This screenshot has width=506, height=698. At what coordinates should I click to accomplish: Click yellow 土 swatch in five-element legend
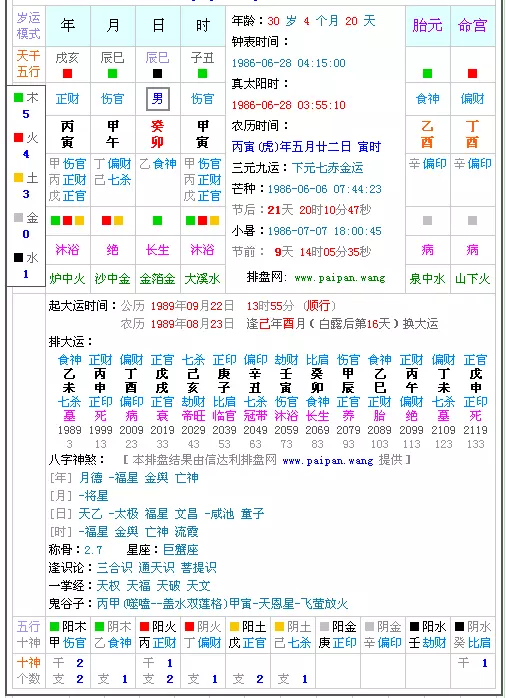point(18,178)
